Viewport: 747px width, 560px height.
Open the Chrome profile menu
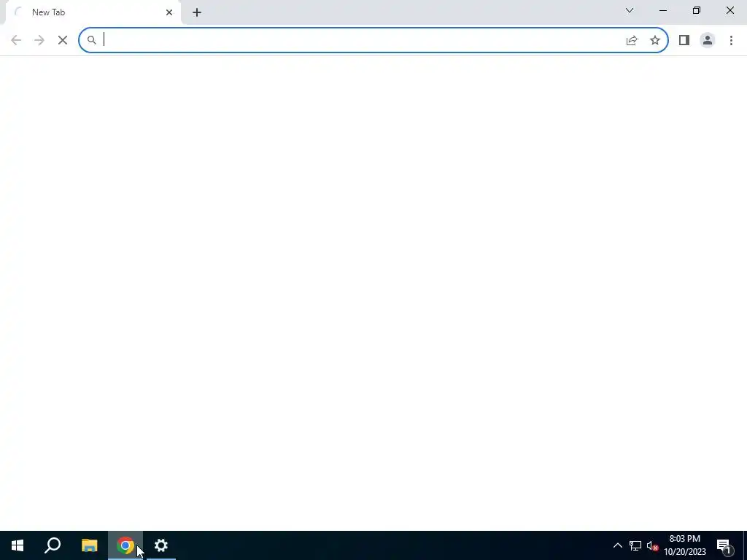coord(708,41)
